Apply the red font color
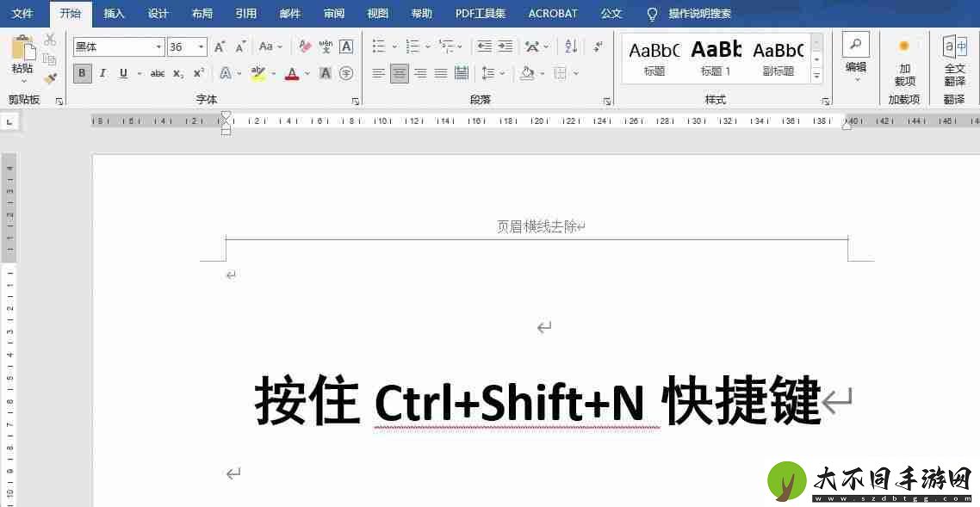This screenshot has height=507, width=980. pos(292,74)
